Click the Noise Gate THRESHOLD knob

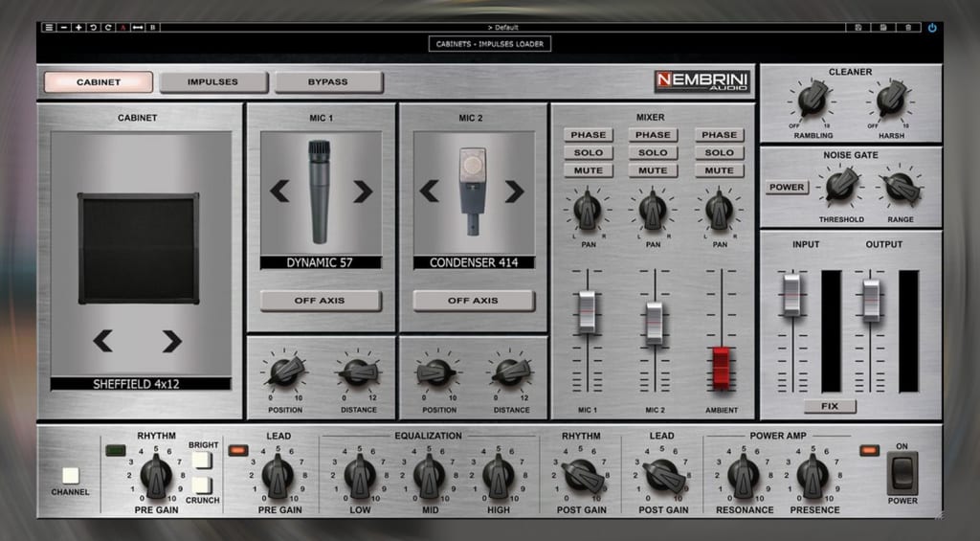[840, 186]
